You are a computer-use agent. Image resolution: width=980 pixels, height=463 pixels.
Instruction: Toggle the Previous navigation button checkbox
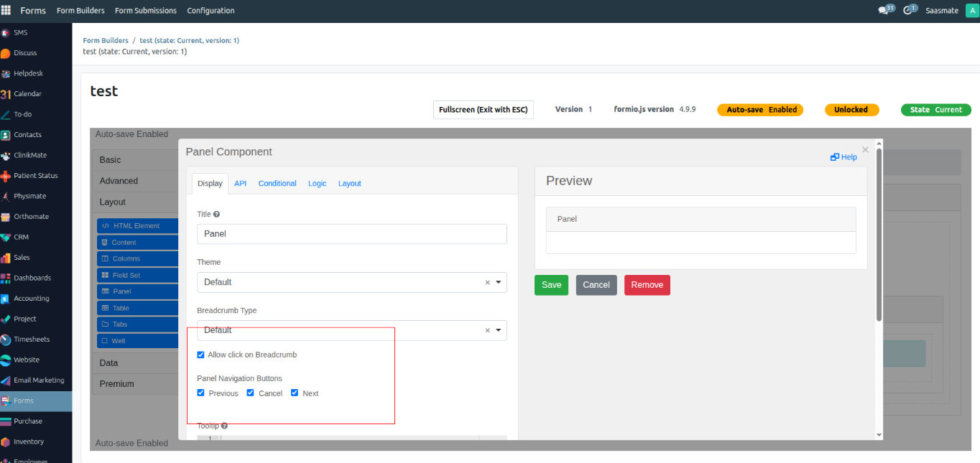200,393
